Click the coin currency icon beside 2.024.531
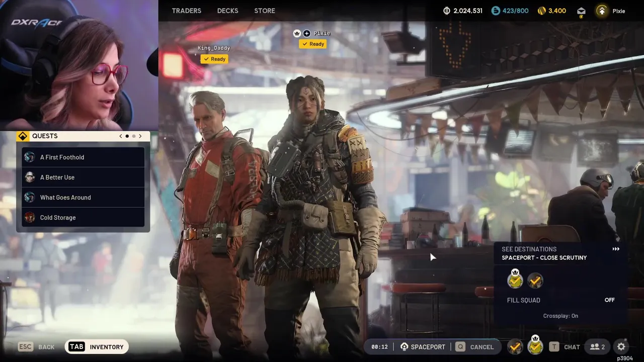 point(447,11)
